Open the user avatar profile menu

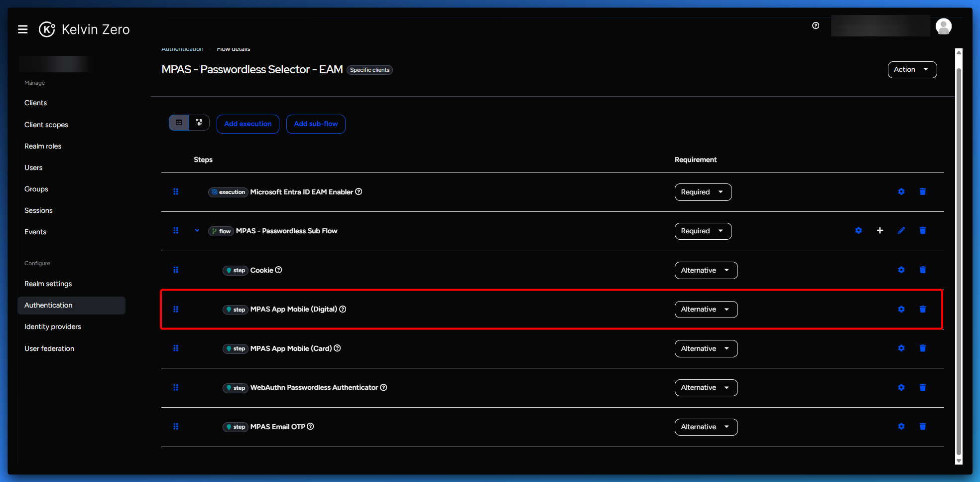click(943, 26)
